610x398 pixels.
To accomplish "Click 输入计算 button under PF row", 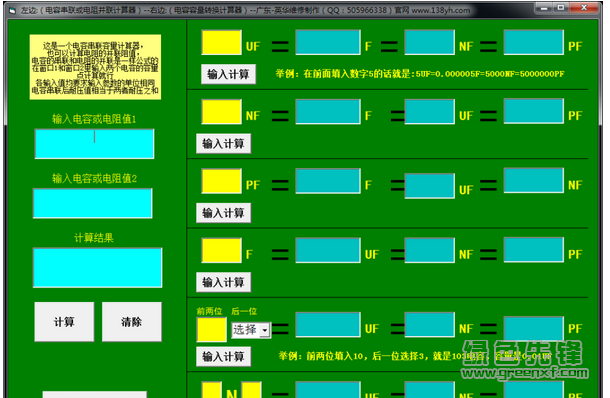I will (223, 213).
